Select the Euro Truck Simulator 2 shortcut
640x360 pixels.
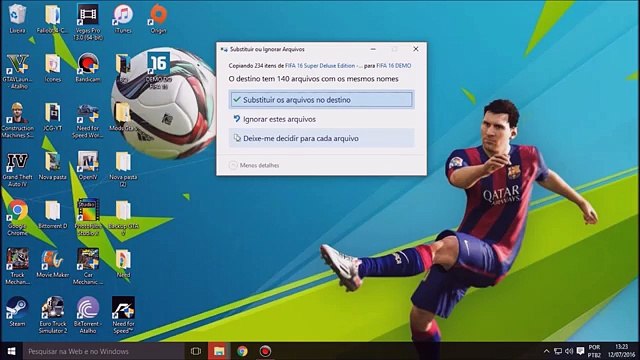53,316
